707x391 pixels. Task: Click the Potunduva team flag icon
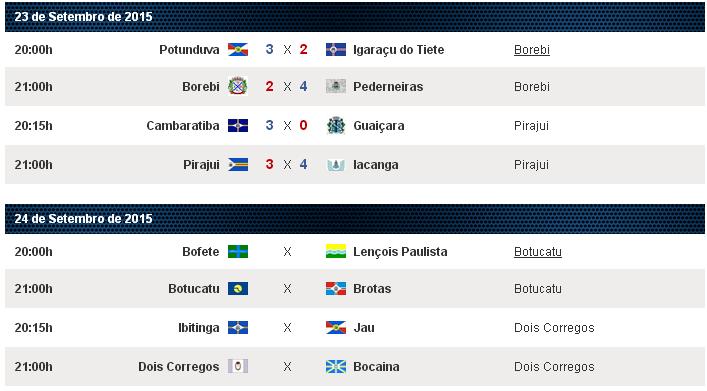tap(238, 49)
